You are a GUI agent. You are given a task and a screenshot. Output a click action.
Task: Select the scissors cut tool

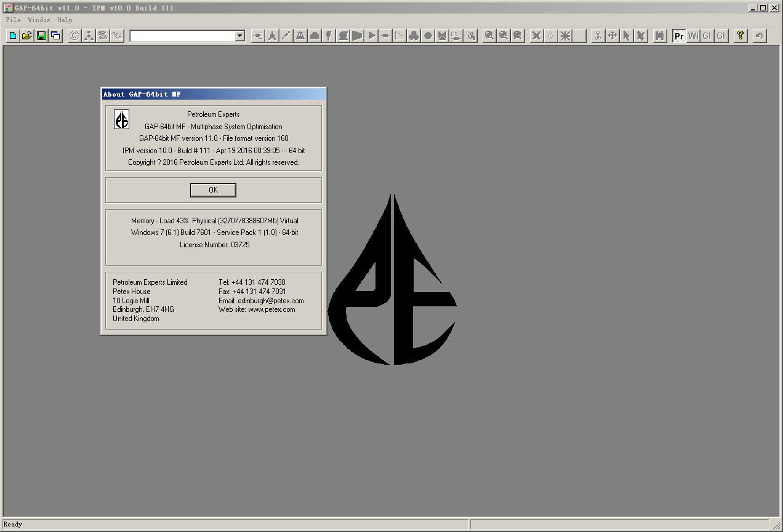(x=597, y=36)
